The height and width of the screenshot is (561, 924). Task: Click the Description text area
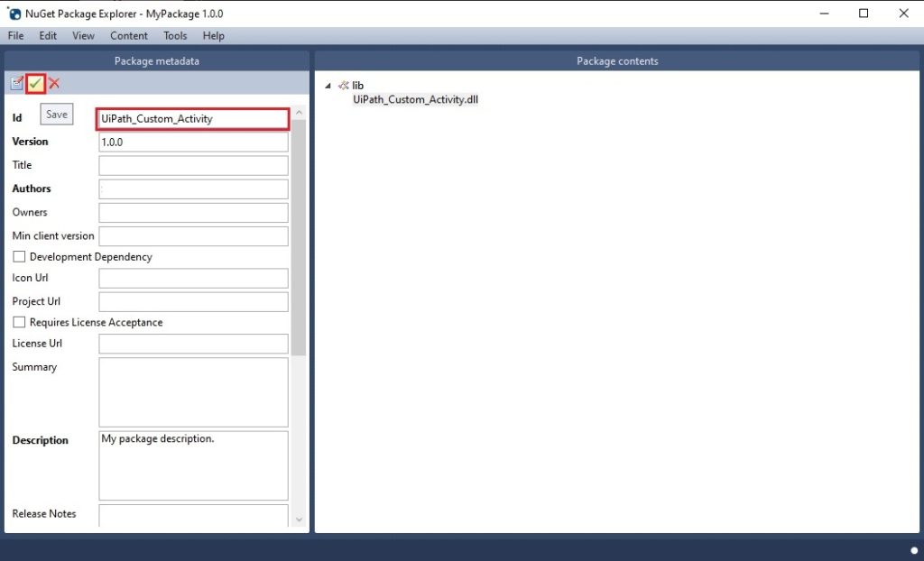[x=193, y=465]
